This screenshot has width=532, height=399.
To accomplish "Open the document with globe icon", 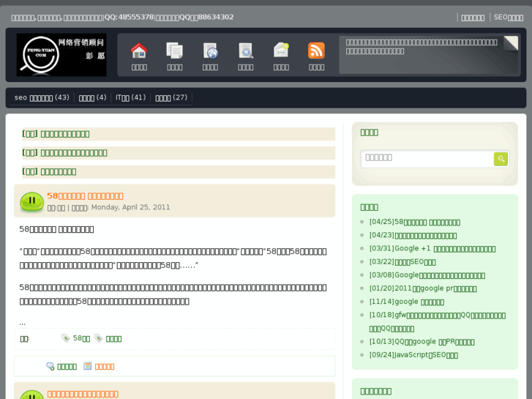I will coord(210,51).
